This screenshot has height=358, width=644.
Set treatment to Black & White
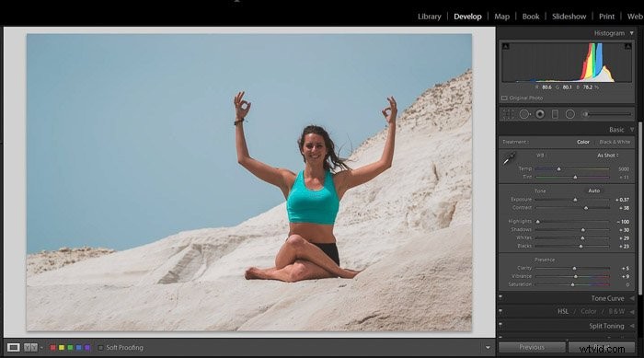pos(615,142)
